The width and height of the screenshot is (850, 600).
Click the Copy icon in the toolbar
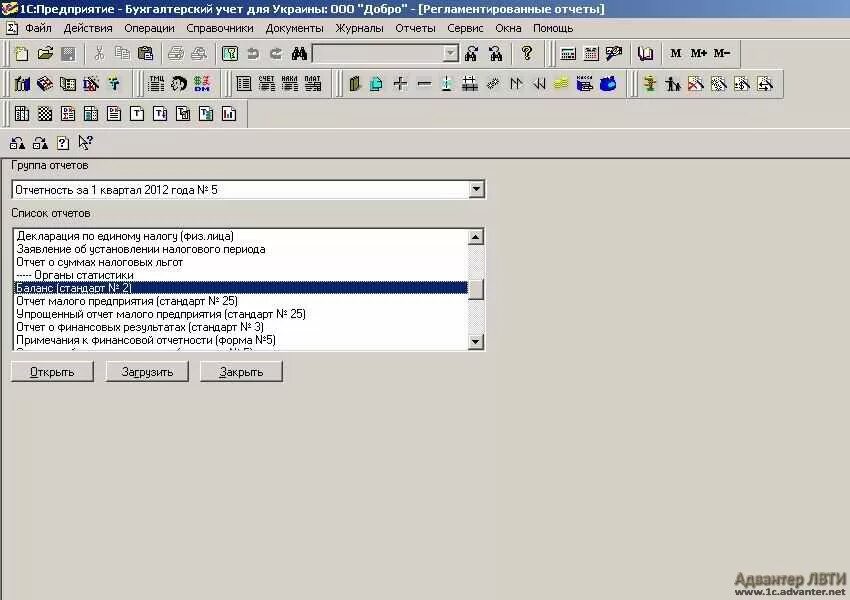[x=122, y=53]
